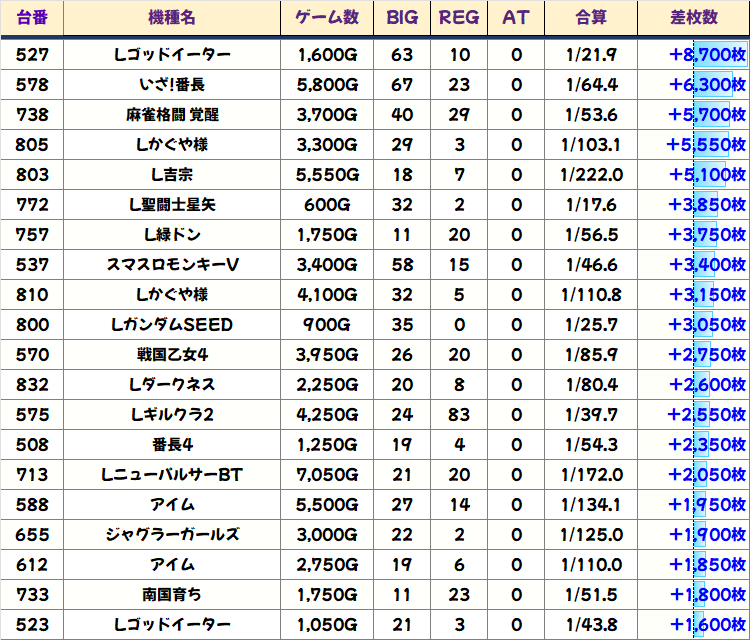Click LニューパルサーBT machine name
The image size is (750, 640).
pos(172,474)
